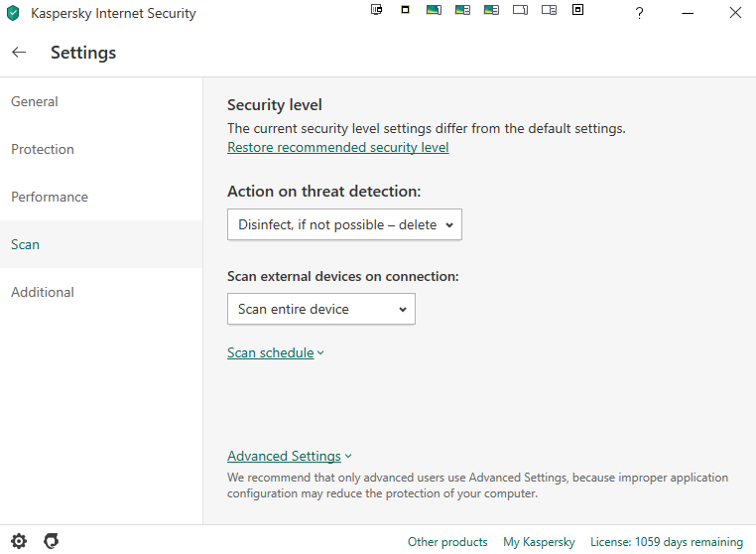The image size is (756, 554).
Task: Click the last square icon in title bar
Action: tap(578, 10)
